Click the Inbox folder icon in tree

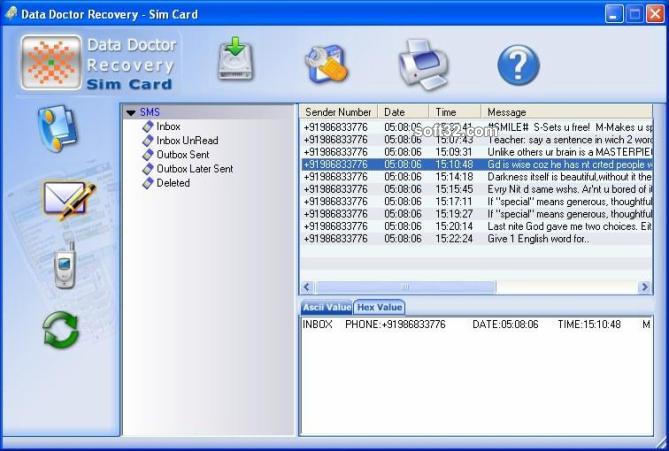pyautogui.click(x=148, y=127)
